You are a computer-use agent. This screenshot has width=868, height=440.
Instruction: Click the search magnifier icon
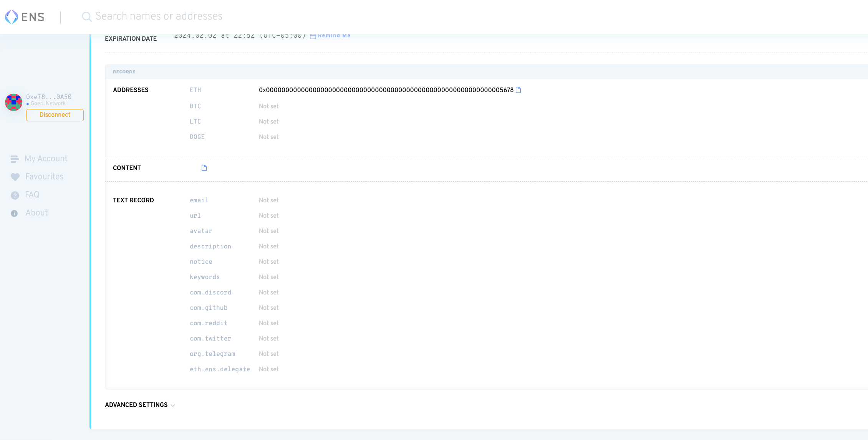86,17
